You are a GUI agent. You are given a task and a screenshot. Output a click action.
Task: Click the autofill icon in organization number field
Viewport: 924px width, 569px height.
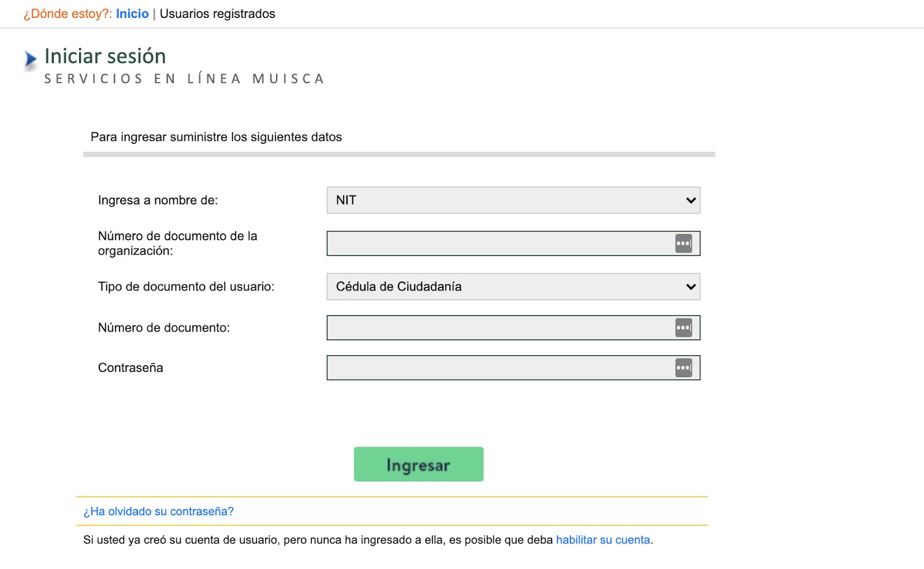click(683, 243)
